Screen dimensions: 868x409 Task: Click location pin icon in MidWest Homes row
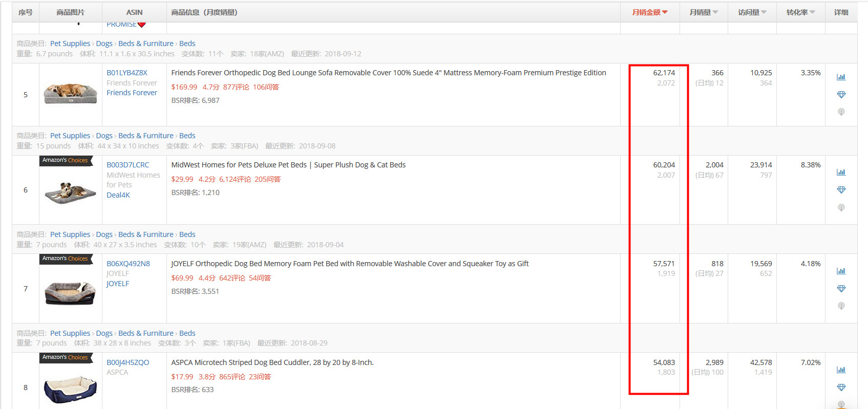click(x=841, y=207)
